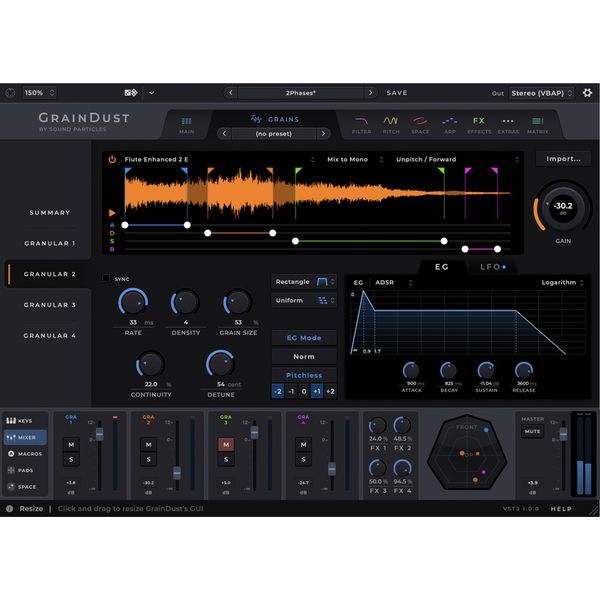Screen dimensions: 600x600
Task: Go to previous grains preset
Action: pyautogui.click(x=224, y=134)
